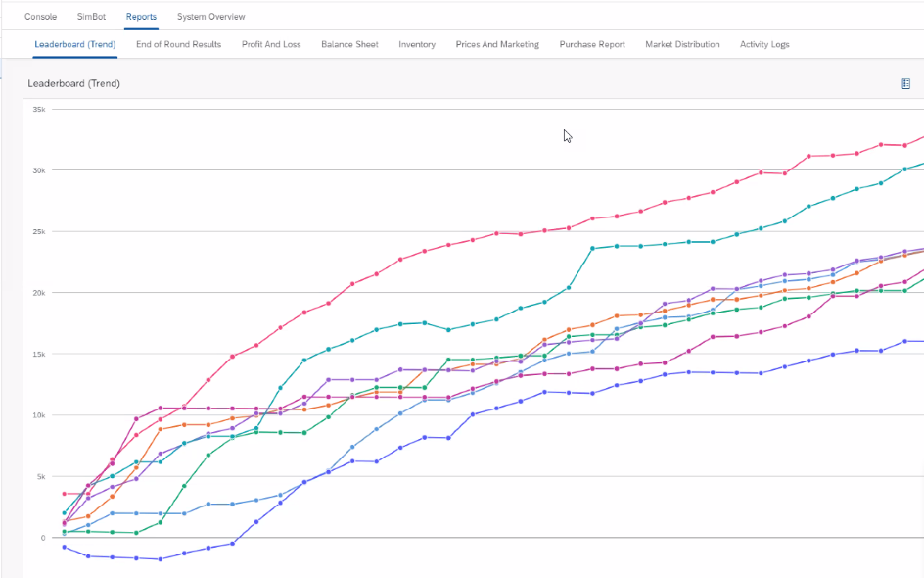The width and height of the screenshot is (924, 578).
Task: Click the first point of the blue line below zero
Action: pos(65,548)
